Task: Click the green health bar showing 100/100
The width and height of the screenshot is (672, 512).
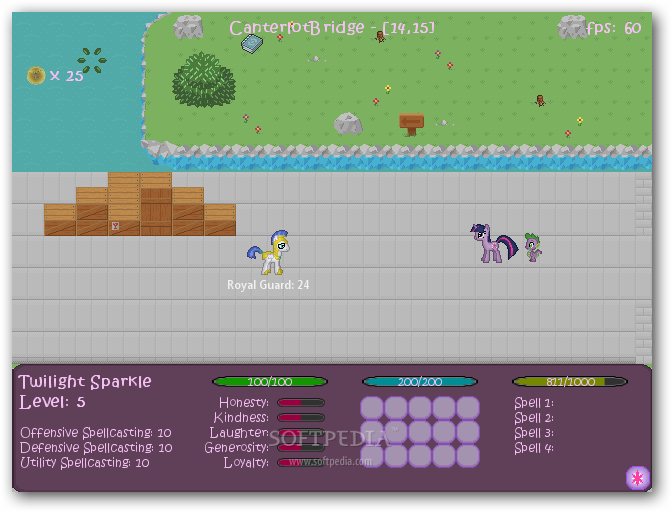Action: click(x=270, y=382)
